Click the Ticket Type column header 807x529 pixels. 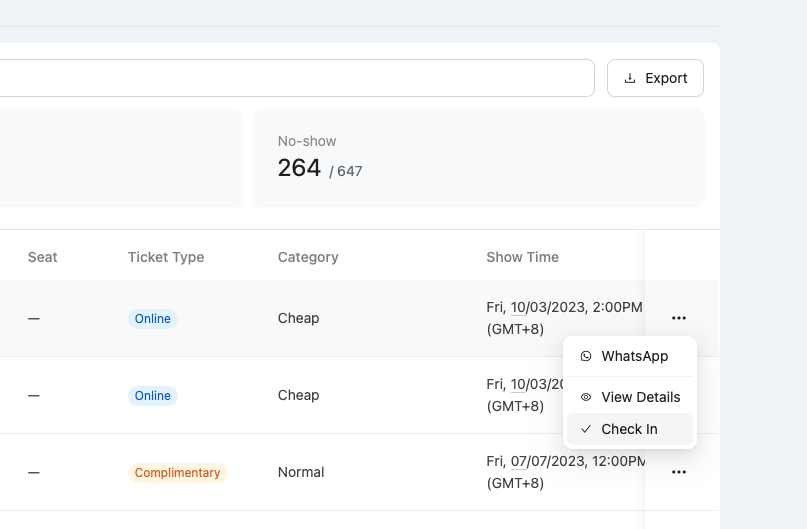166,257
